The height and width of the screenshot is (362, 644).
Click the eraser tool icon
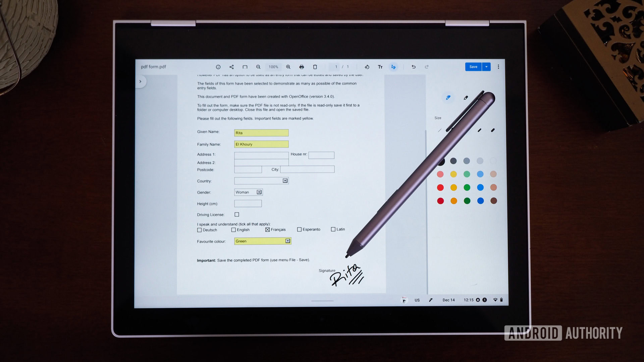(465, 97)
